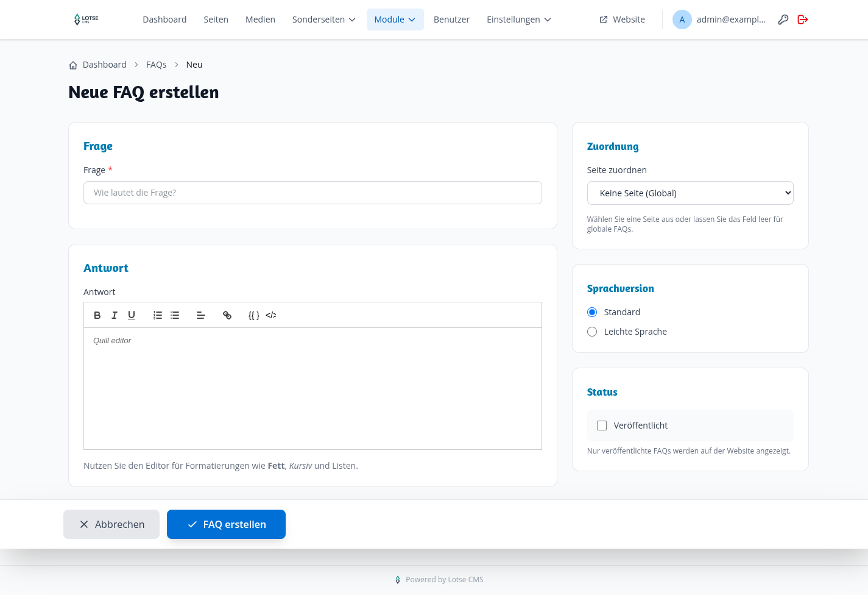Toggle underline formatting in the editor
The height and width of the screenshot is (595, 868).
pyautogui.click(x=132, y=315)
